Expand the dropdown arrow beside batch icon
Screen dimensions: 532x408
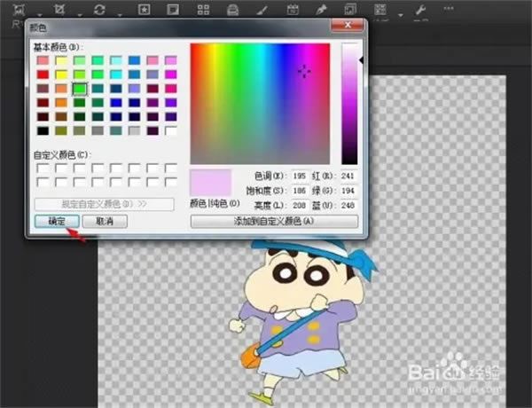[401, 15]
